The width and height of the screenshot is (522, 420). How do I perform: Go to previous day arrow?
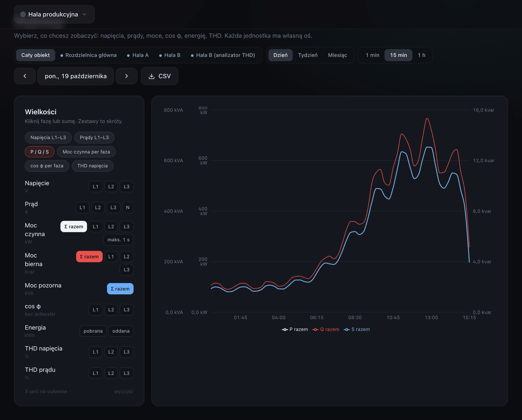tap(25, 76)
